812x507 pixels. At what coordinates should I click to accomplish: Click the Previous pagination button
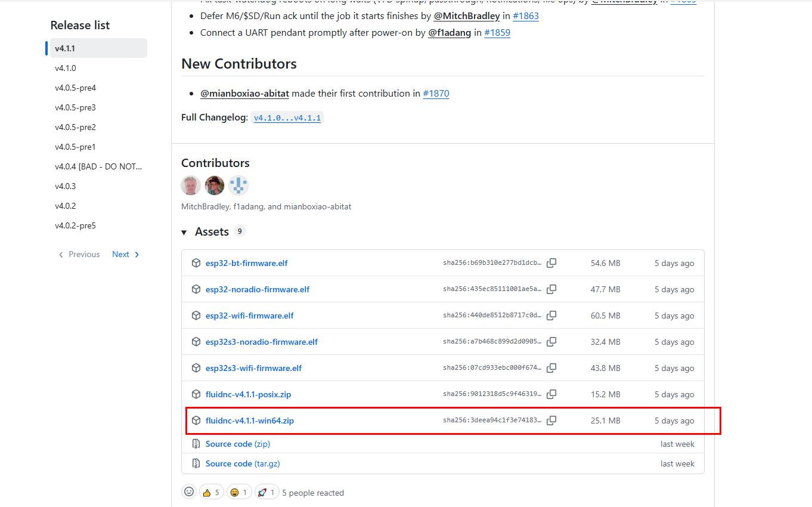click(x=79, y=254)
